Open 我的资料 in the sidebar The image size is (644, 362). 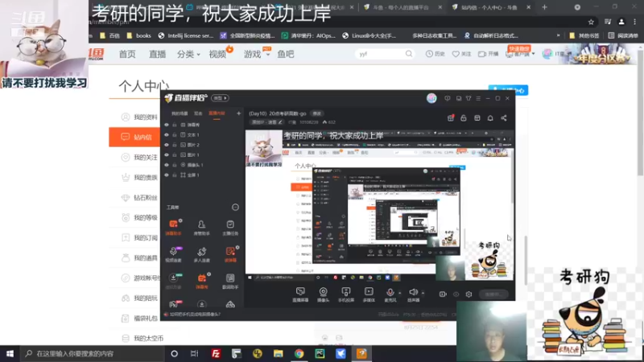click(146, 117)
